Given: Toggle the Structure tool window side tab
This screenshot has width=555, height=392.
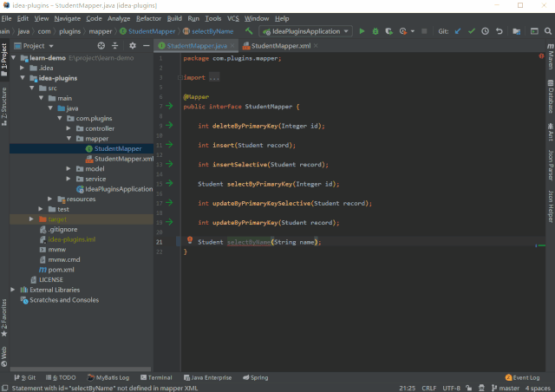Looking at the screenshot, I should point(3,106).
